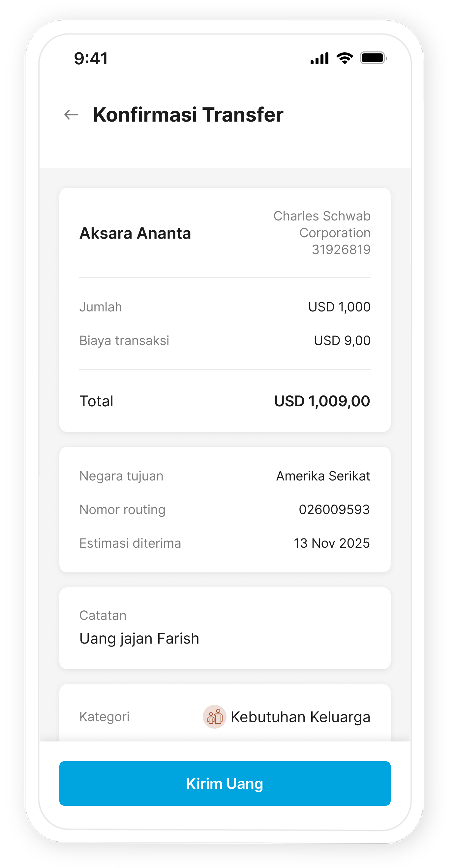Tap the note text Uang jajan Farish
The width and height of the screenshot is (455, 868).
click(139, 639)
